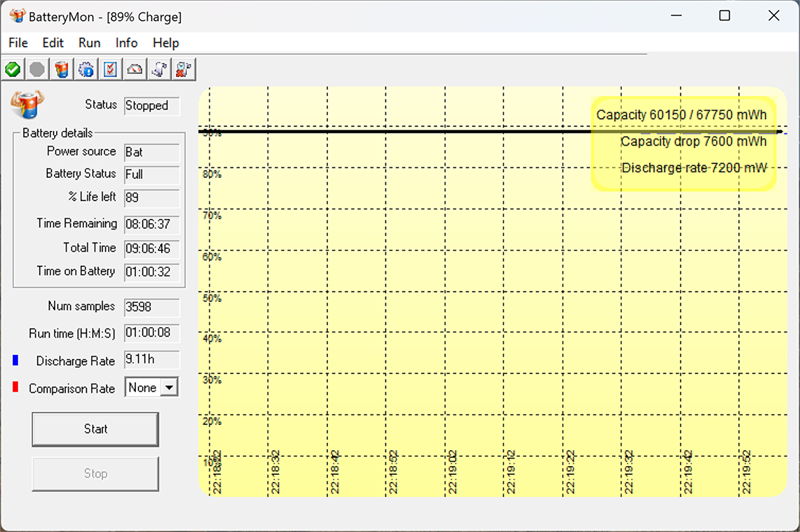The width and height of the screenshot is (800, 532).
Task: Open the Comparison Rate dropdown
Action: pyautogui.click(x=168, y=388)
